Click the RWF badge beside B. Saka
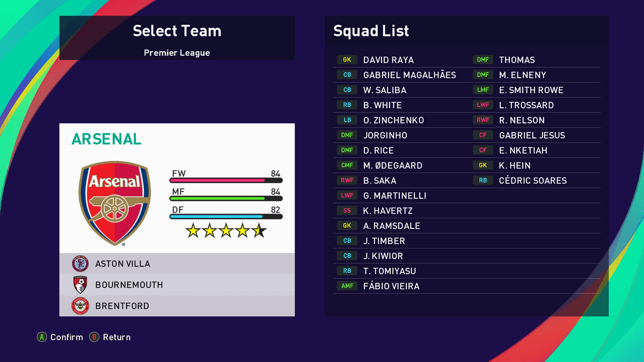644x362 pixels. pos(347,181)
